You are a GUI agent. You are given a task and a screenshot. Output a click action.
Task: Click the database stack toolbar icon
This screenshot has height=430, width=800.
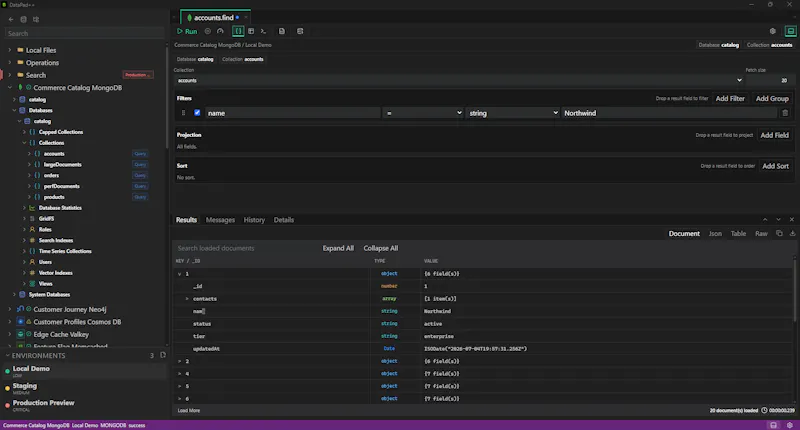[x=300, y=31]
